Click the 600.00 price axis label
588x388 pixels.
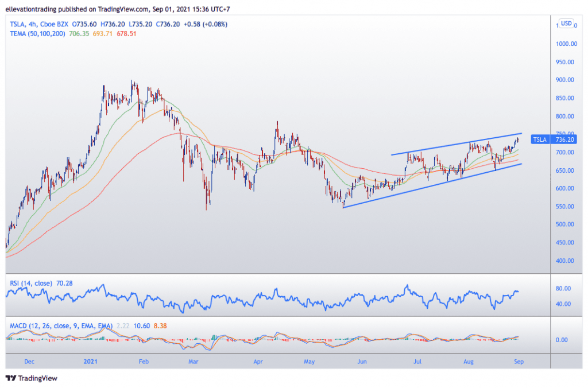click(565, 189)
